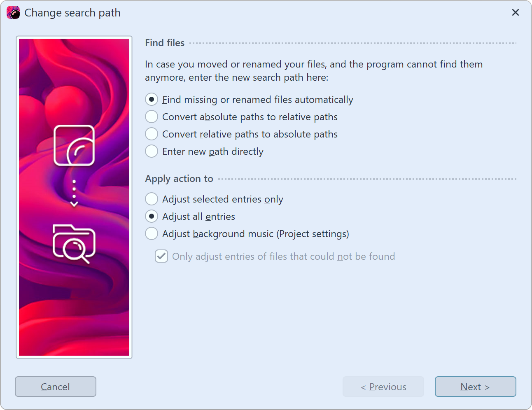Pick Convert relative paths to absolute paths
This screenshot has width=532, height=410.
pos(152,134)
